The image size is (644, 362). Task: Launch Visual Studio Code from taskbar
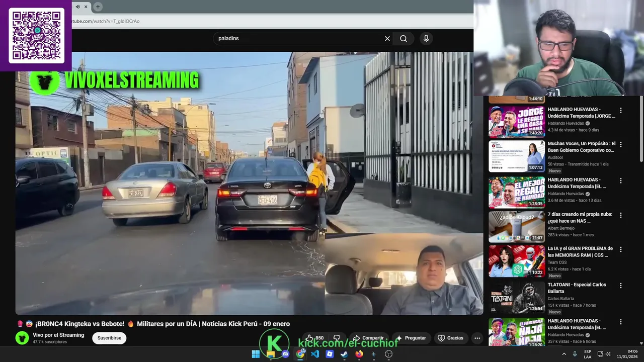[x=315, y=354]
